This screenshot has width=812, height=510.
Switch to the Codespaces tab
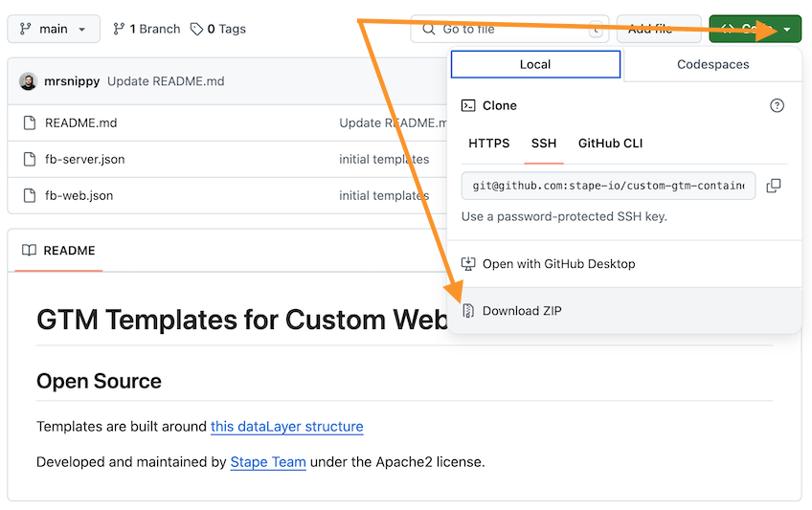click(x=713, y=64)
